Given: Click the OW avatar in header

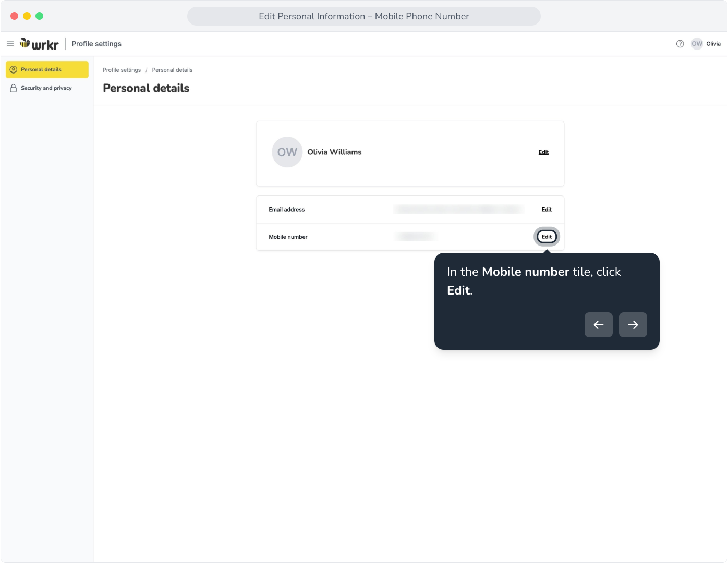Looking at the screenshot, I should click(x=697, y=44).
